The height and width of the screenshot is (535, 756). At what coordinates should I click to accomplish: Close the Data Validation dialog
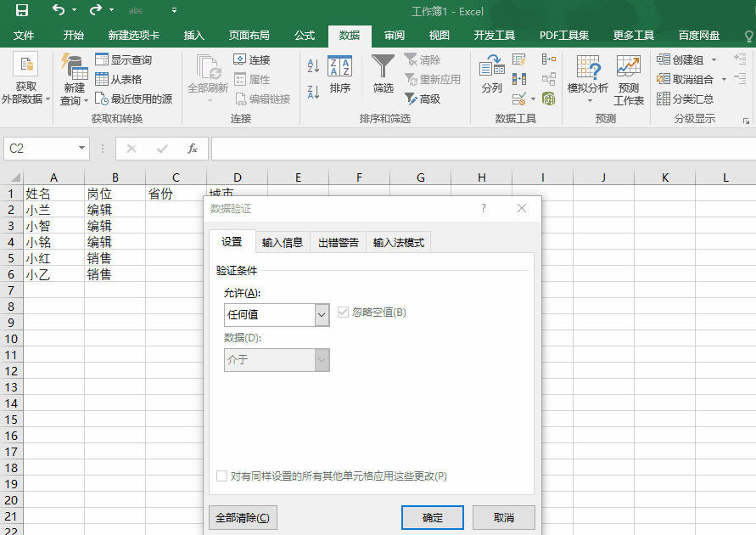[522, 208]
